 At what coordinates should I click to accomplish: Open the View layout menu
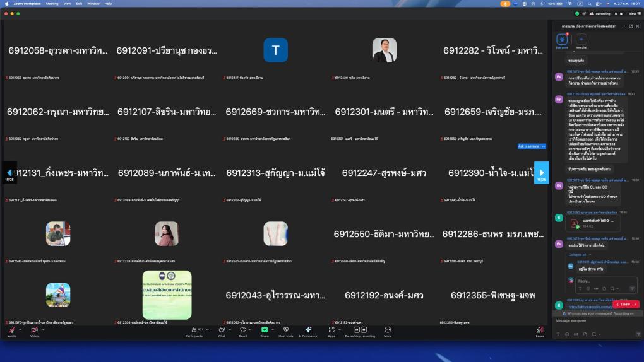tap(633, 13)
